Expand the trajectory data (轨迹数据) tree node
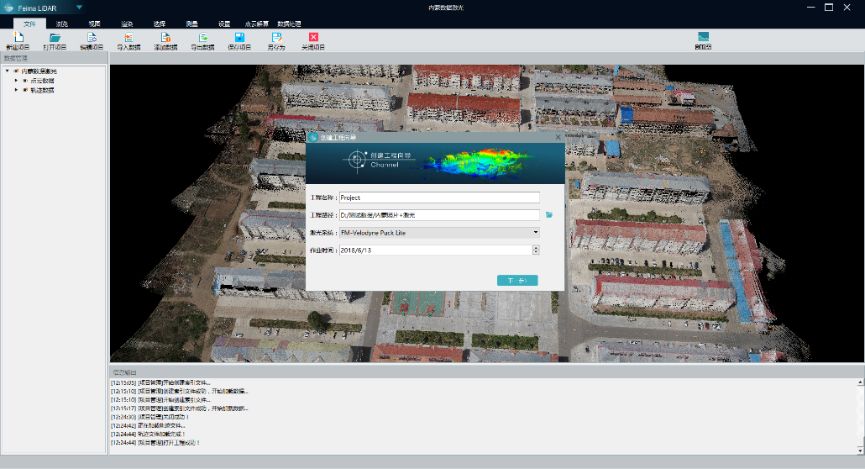Viewport: 865px width, 469px height. [16, 90]
